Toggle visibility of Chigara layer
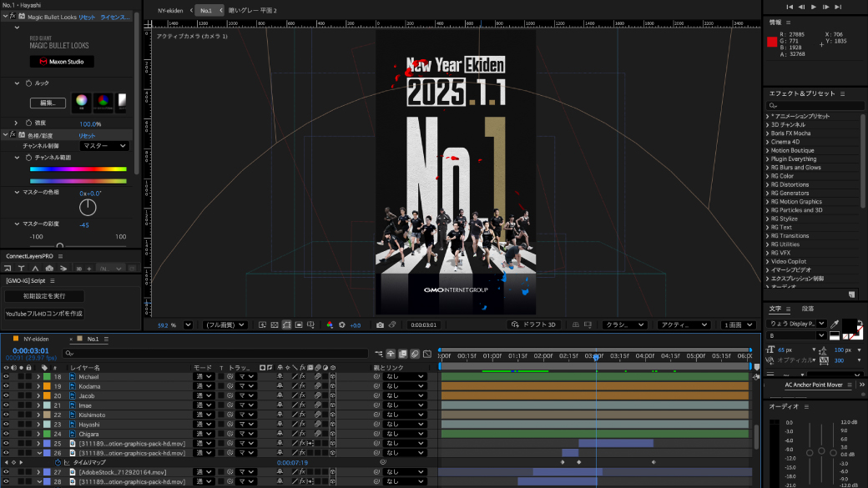This screenshot has height=488, width=868. [6, 434]
